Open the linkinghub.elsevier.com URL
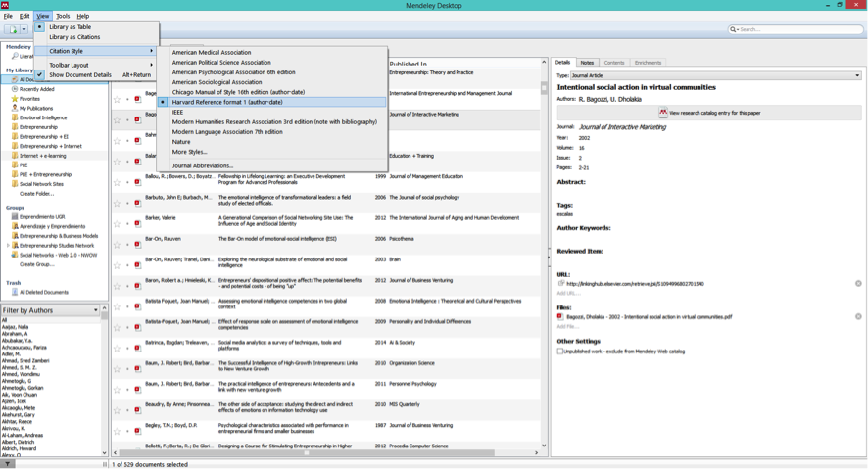Image resolution: width=868 pixels, height=469 pixels. click(635, 284)
